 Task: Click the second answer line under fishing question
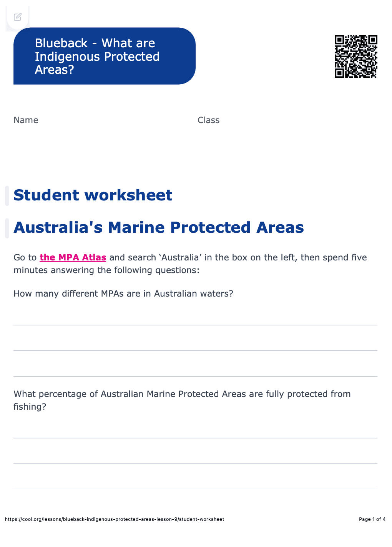pyautogui.click(x=195, y=463)
